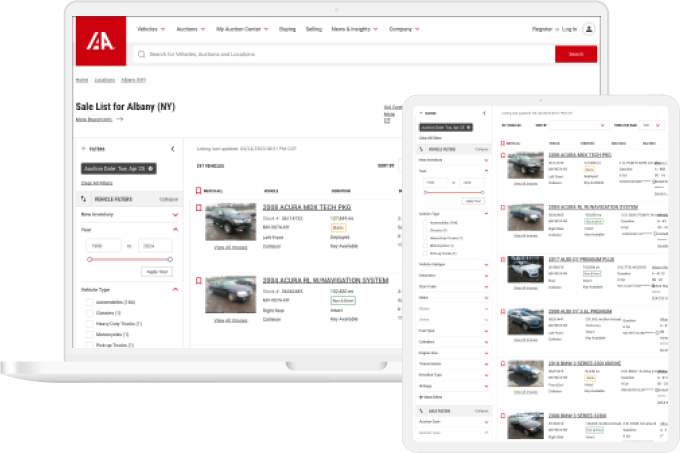The height and width of the screenshot is (453, 680).
Task: Open the Sort By dropdown on the tablet
Action: 580,125
